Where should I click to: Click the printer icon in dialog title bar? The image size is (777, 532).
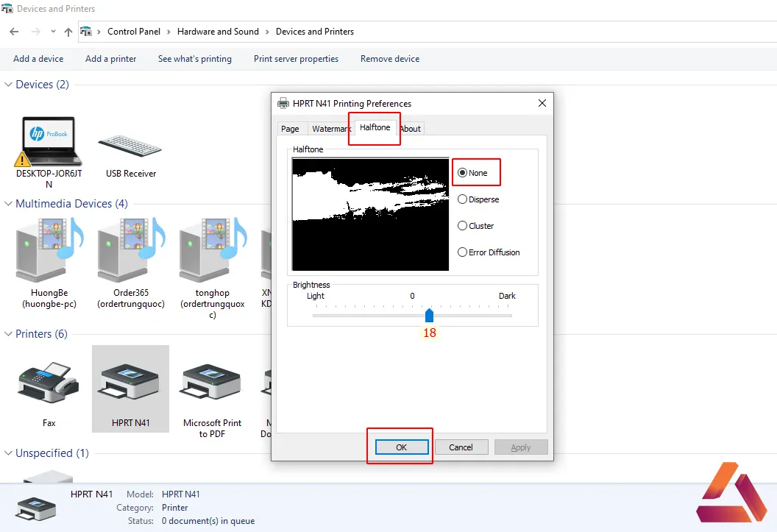pos(283,103)
